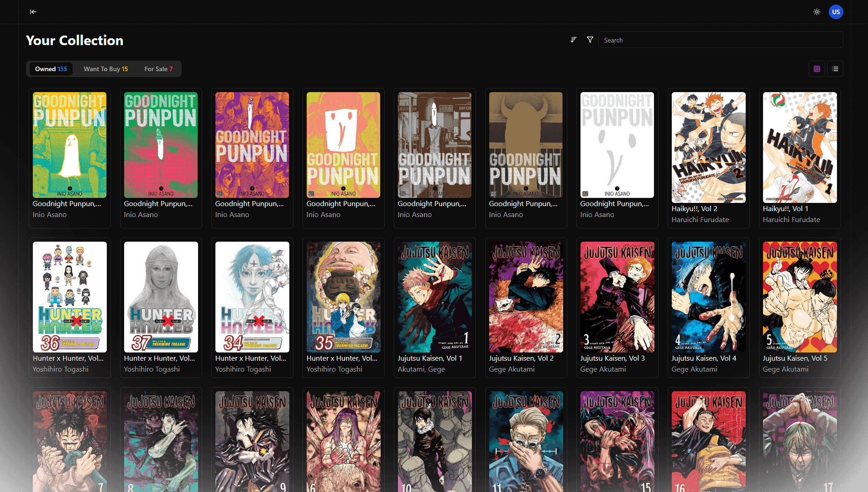Click the Jujutsu Kaisen, Vol 4 title
Viewport: 868px width, 492px height.
703,358
